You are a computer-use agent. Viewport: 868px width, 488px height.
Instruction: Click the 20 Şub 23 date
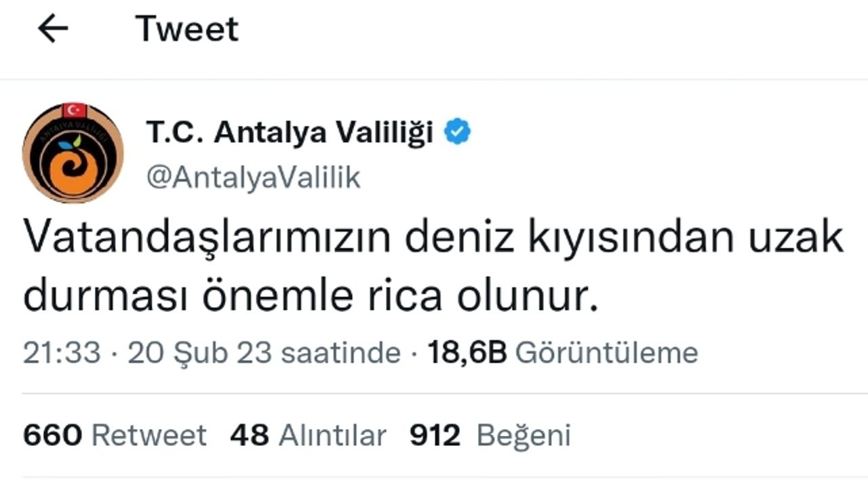tap(199, 353)
